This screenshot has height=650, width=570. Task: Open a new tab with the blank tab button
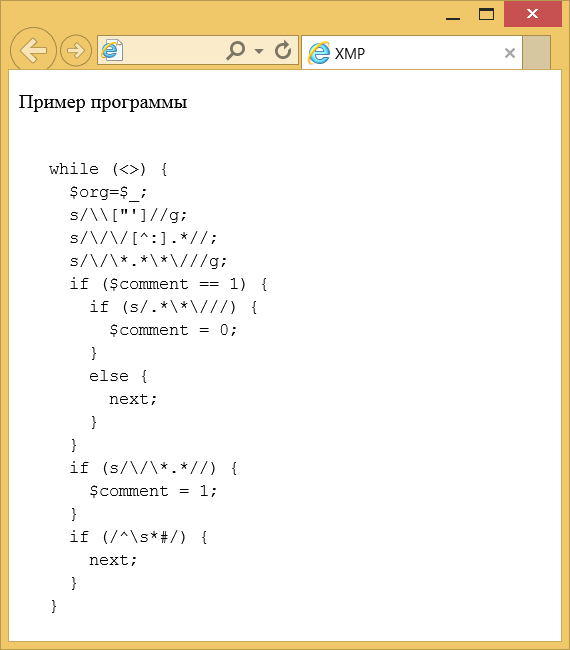[x=536, y=53]
